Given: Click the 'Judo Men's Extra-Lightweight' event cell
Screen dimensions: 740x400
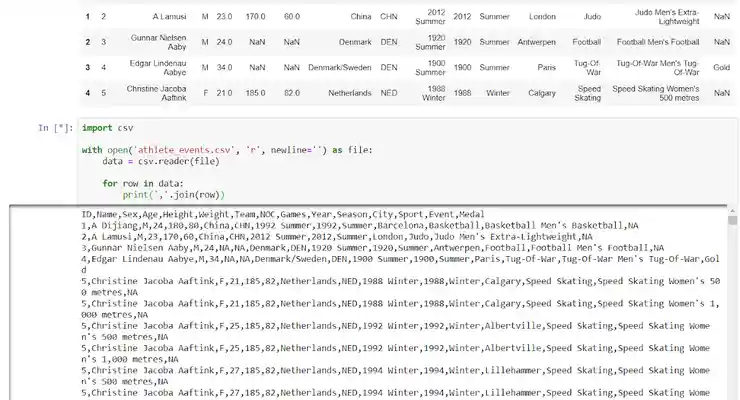Looking at the screenshot, I should pos(655,17).
